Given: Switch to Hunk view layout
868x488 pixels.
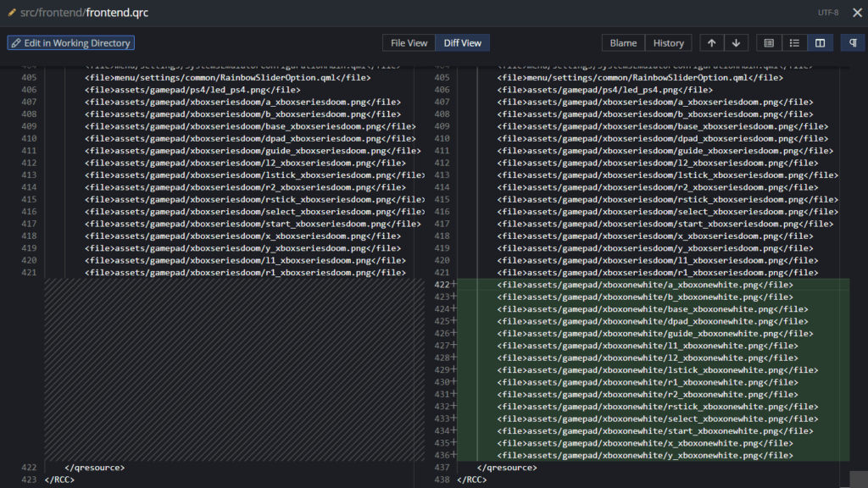Looking at the screenshot, I should [769, 43].
